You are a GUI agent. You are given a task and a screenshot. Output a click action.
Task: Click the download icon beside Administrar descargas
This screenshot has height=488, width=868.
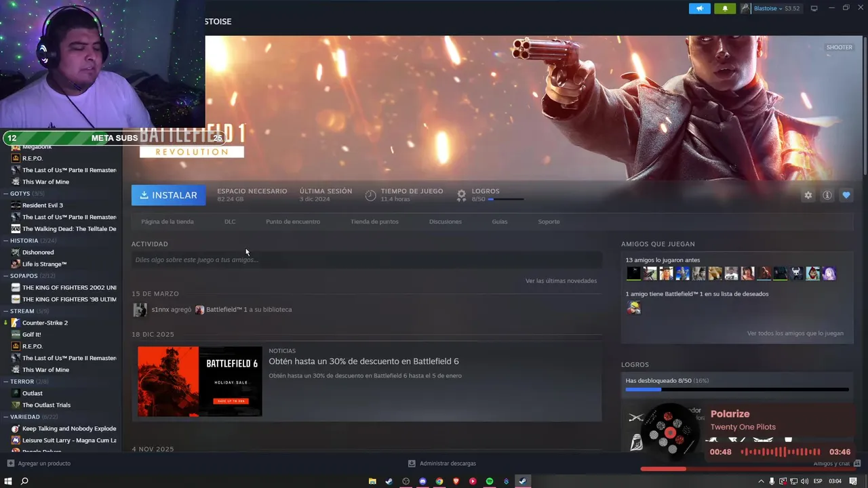(412, 464)
